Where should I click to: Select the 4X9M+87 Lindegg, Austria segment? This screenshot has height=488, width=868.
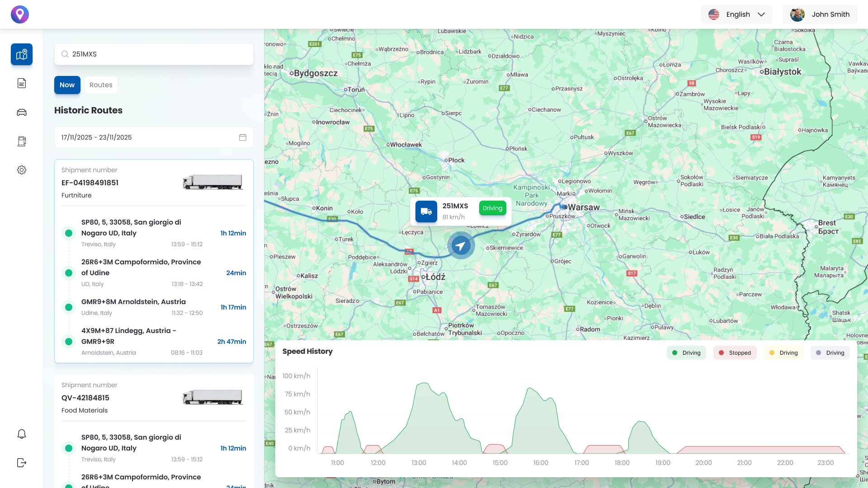154,342
